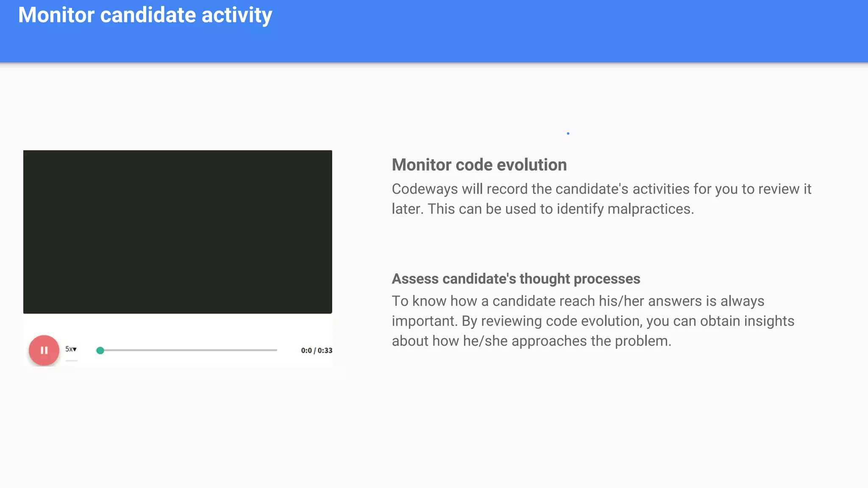Click the green playback slider handle
Image resolution: width=868 pixels, height=488 pixels.
(100, 350)
